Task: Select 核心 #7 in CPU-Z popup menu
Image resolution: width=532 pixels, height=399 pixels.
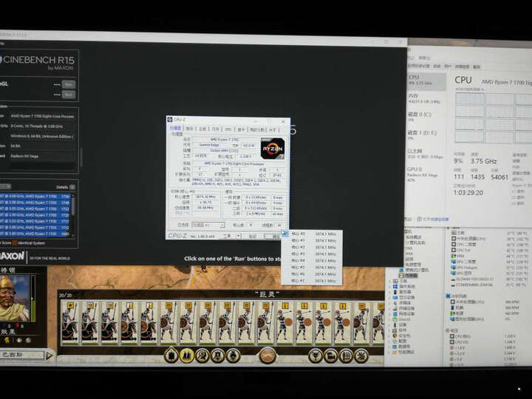Action: (x=312, y=281)
